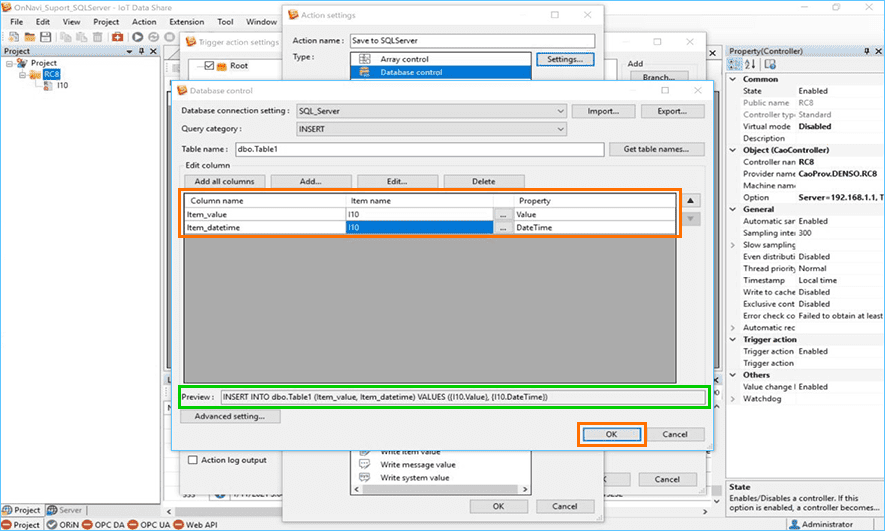Open the Project panel dropdown arrow menu
The width and height of the screenshot is (885, 531).
click(x=129, y=51)
